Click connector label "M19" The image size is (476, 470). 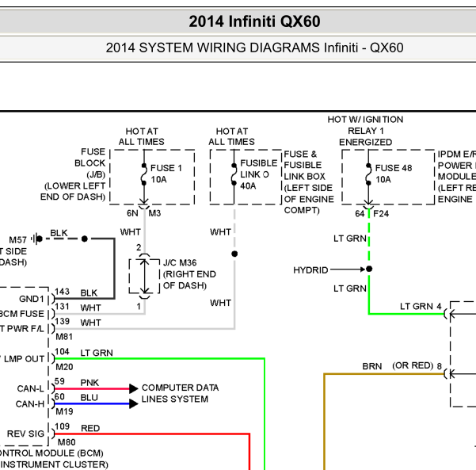64,411
